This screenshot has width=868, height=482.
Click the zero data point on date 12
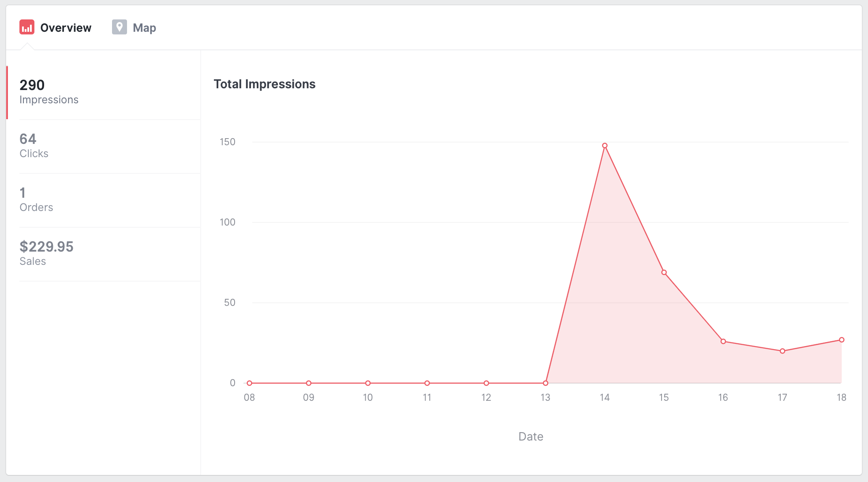(x=486, y=383)
